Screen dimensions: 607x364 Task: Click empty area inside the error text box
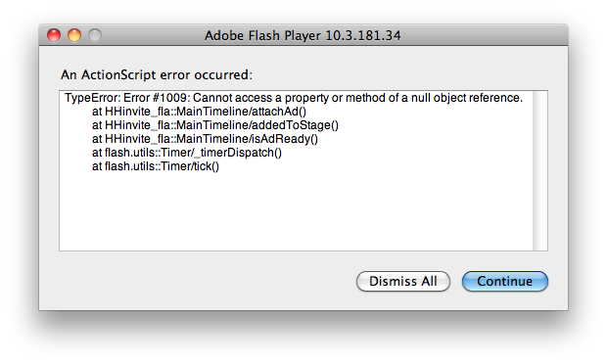point(296,212)
